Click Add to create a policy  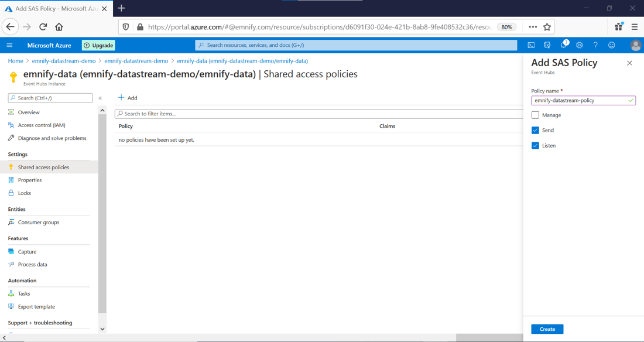tap(128, 98)
